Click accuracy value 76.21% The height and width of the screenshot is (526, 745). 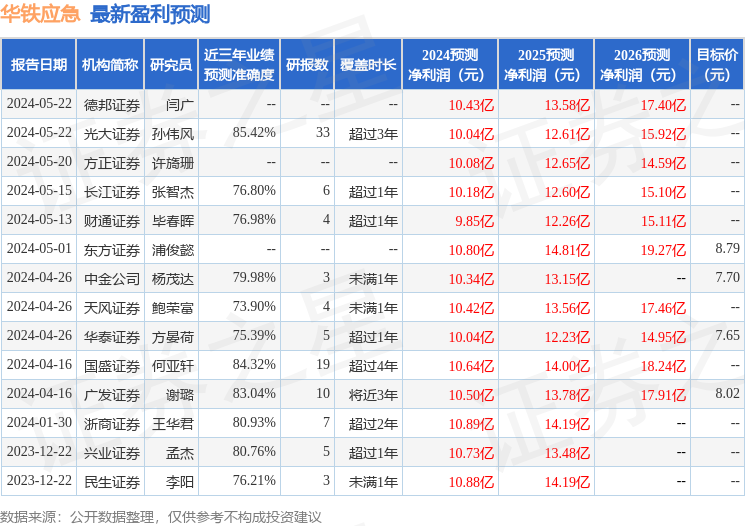coord(254,480)
